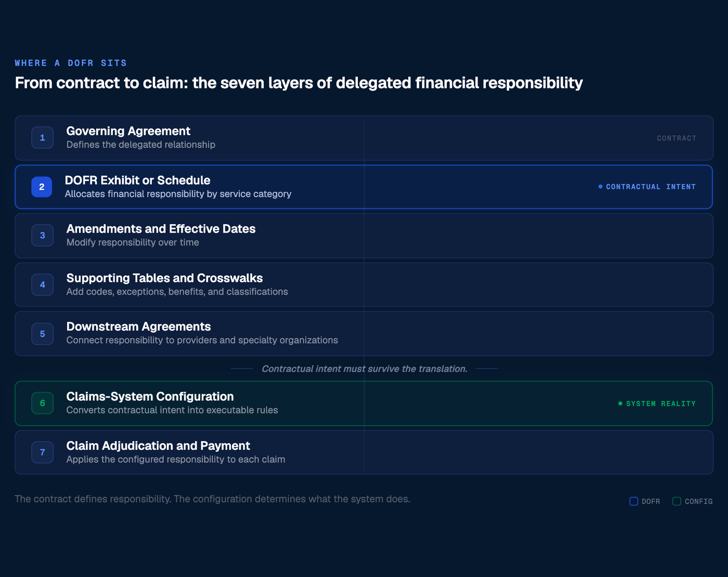This screenshot has width=728, height=577.
Task: Click the number 4 badge for Supporting Tables
Action: coord(43,285)
